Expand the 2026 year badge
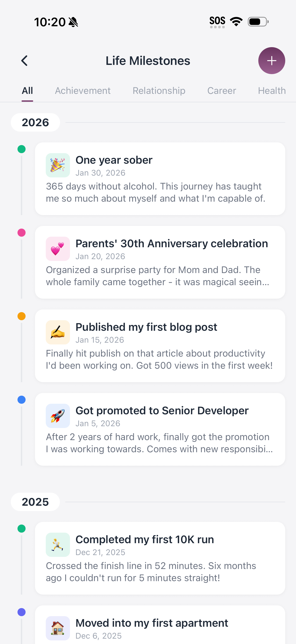Viewport: 296px width, 644px height. (x=35, y=122)
